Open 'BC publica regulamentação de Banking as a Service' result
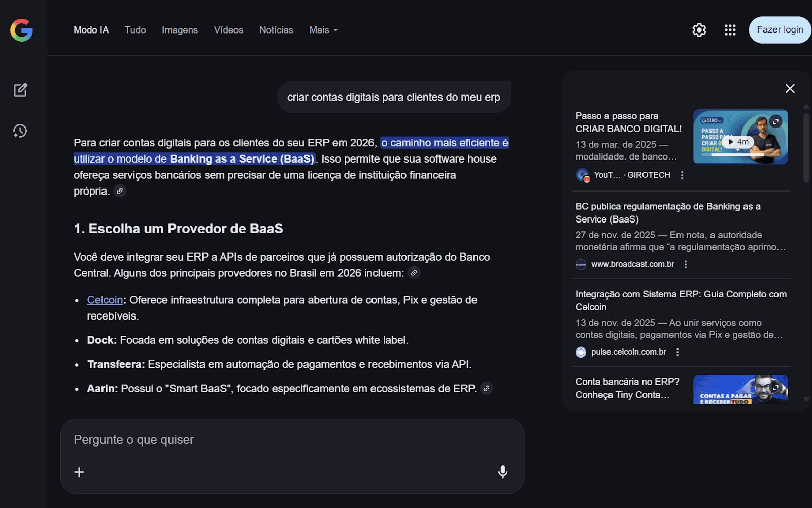 click(x=668, y=213)
